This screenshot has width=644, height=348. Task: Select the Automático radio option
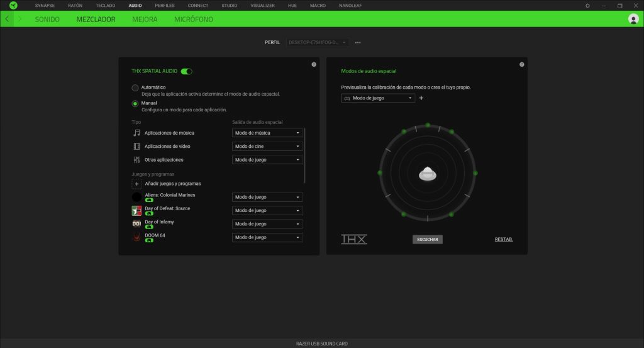point(135,87)
